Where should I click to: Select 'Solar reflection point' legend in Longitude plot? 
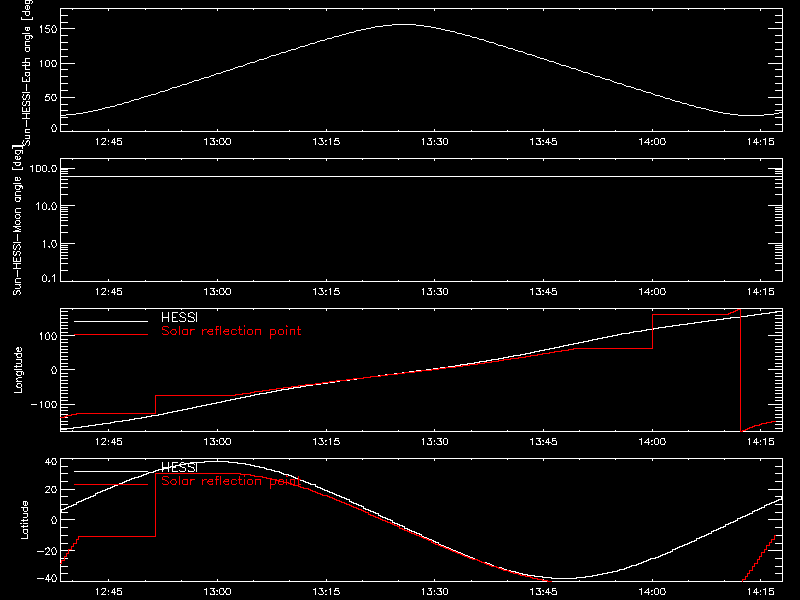[x=231, y=331]
